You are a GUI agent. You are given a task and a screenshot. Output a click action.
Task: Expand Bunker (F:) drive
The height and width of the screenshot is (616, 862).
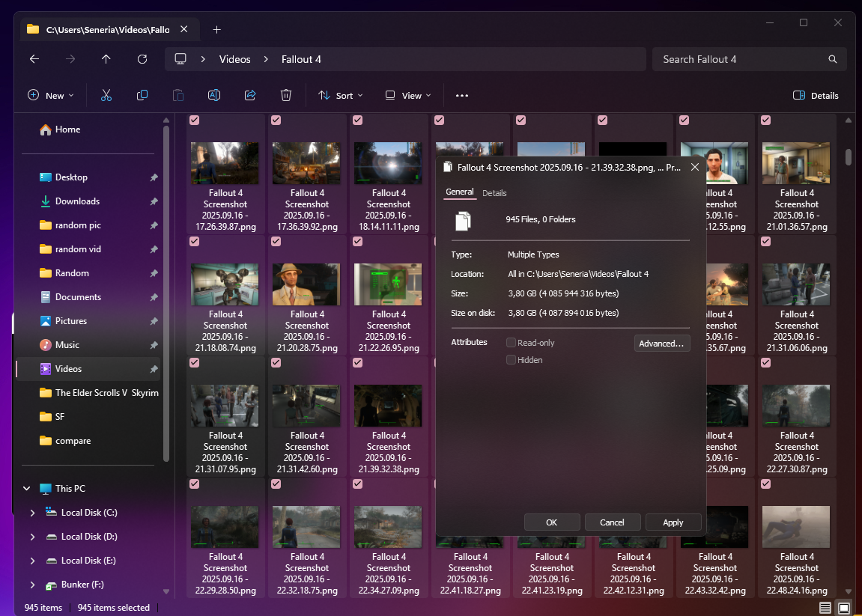[32, 585]
